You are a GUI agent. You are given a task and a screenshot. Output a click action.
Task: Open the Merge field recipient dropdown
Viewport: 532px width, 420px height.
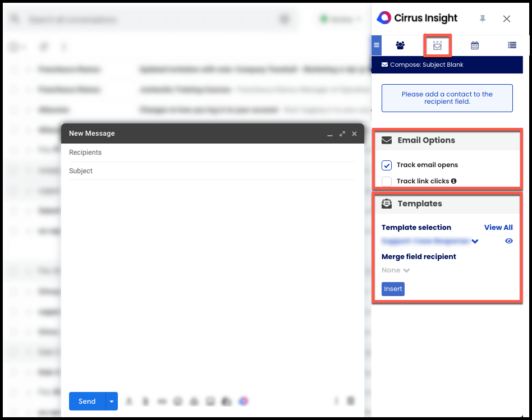point(395,270)
